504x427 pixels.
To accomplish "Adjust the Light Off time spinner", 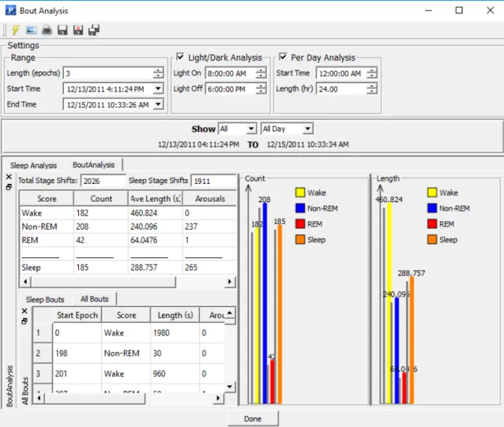I will pyautogui.click(x=261, y=89).
